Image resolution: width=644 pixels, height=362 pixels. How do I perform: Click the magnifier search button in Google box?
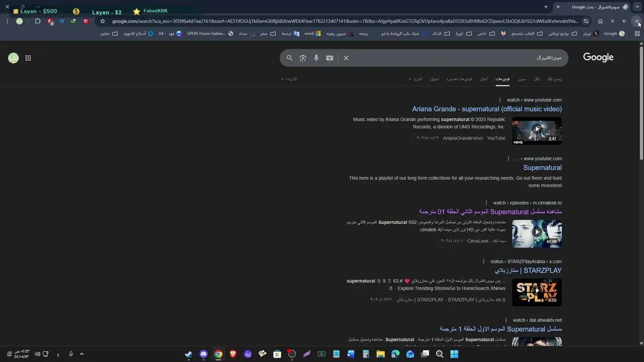click(289, 58)
